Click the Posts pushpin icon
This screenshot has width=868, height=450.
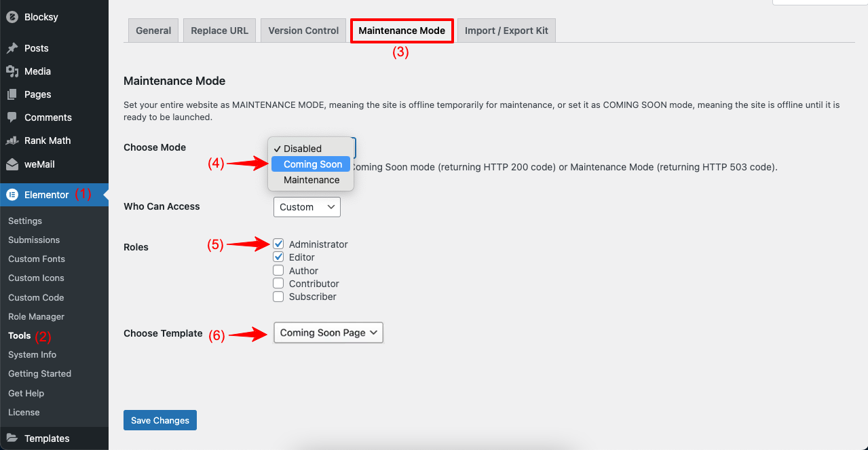(12, 48)
